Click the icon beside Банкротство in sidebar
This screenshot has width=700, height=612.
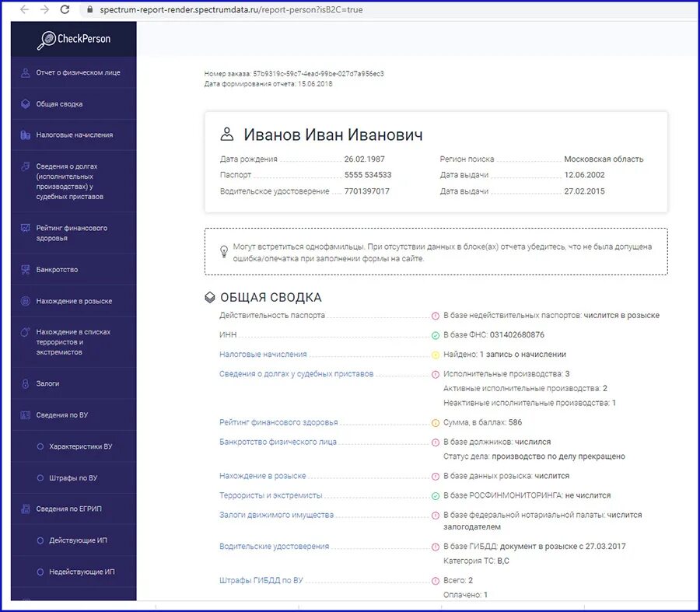click(26, 270)
